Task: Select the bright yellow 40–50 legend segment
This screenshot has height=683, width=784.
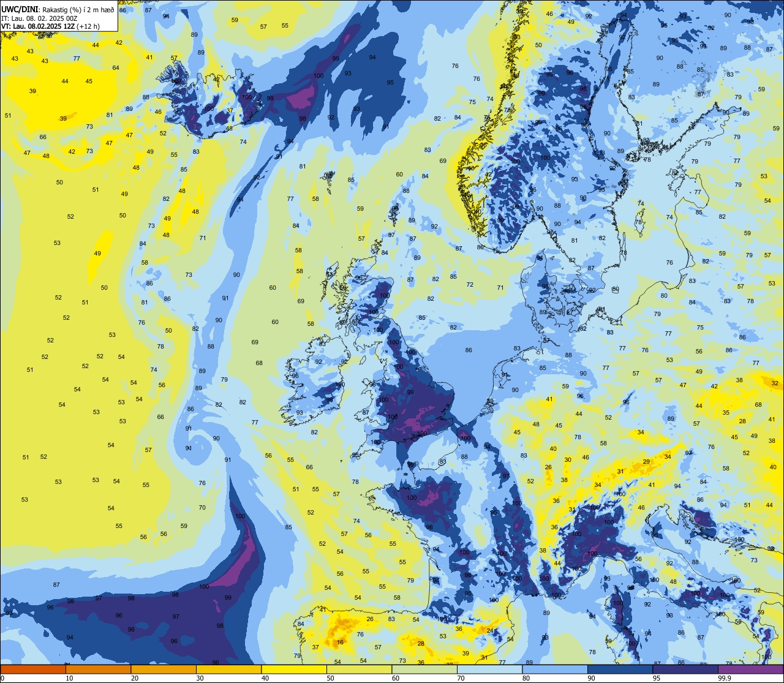Action: [x=294, y=670]
